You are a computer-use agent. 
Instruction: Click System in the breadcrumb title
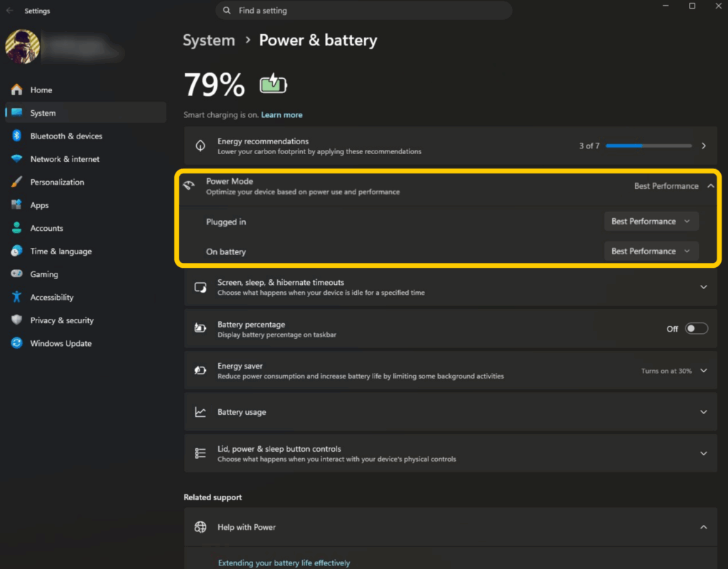[x=209, y=40]
